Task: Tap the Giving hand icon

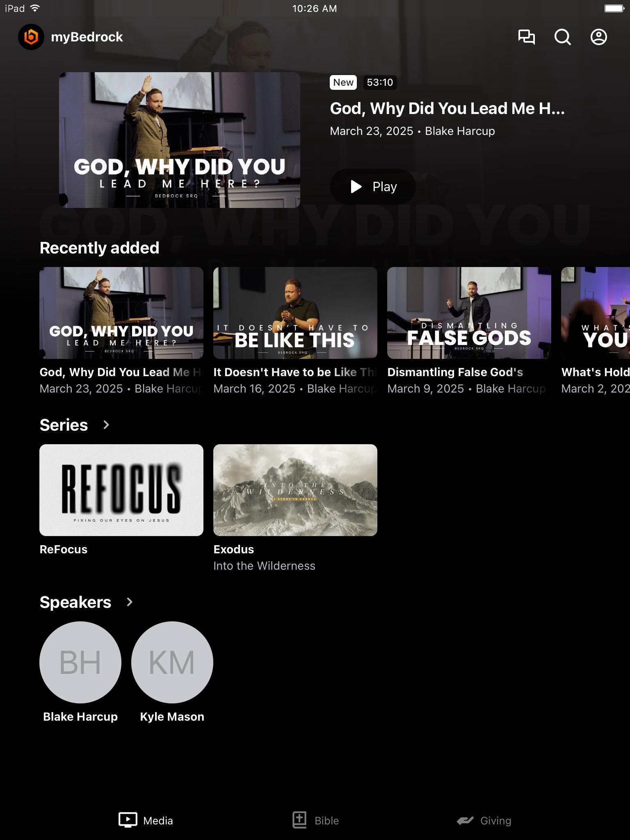Action: click(465, 820)
